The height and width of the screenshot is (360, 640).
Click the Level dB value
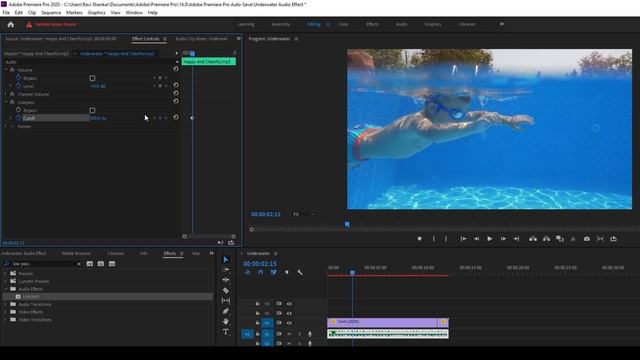click(98, 86)
